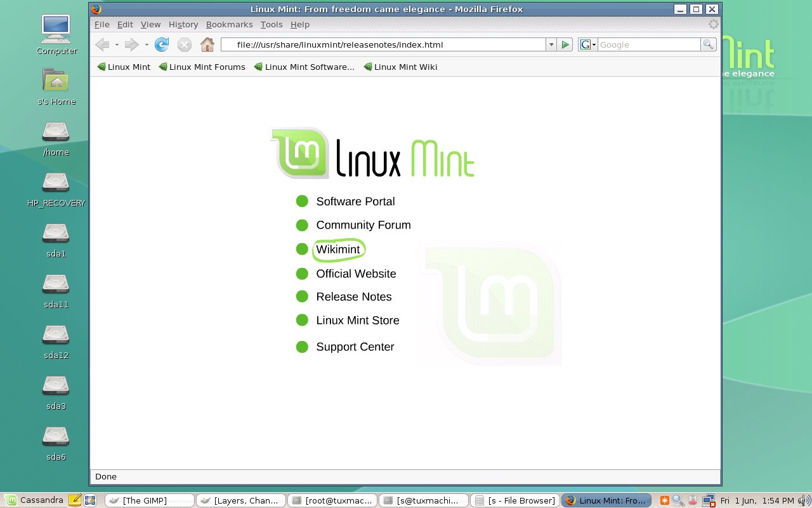Screen dimensions: 812x508
Task: Open the Edit menu
Action: (x=125, y=24)
